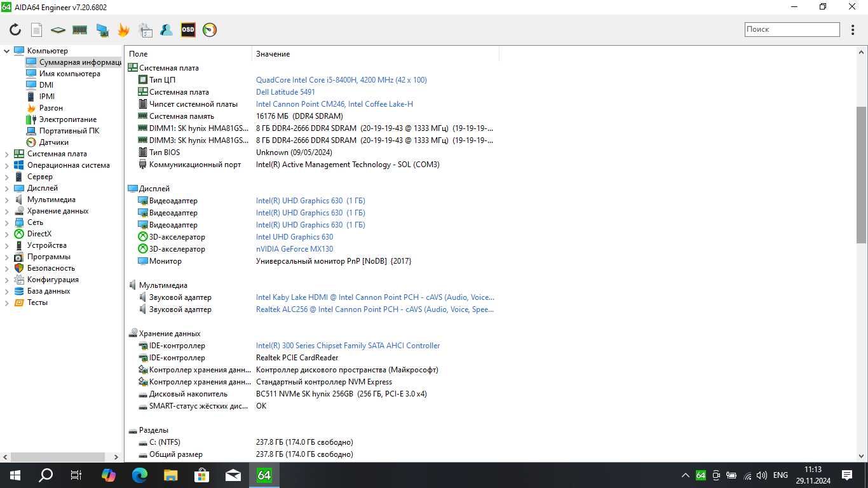The width and height of the screenshot is (868, 488).
Task: Select the Программы tree item
Action: click(42, 257)
